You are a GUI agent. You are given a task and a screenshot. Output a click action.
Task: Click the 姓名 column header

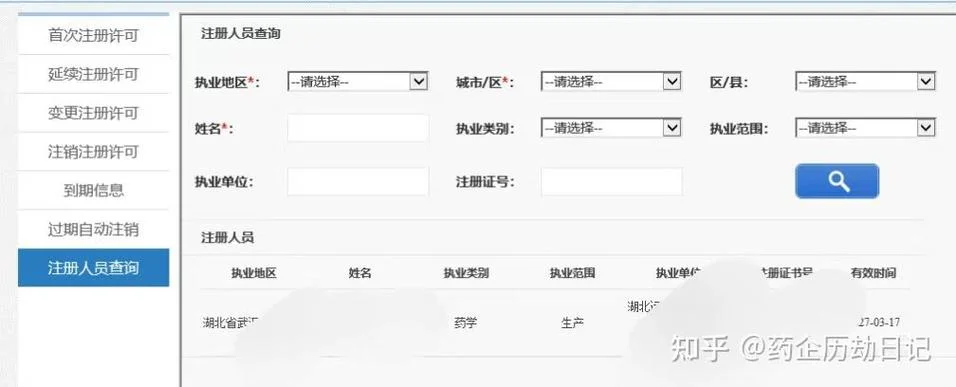360,273
